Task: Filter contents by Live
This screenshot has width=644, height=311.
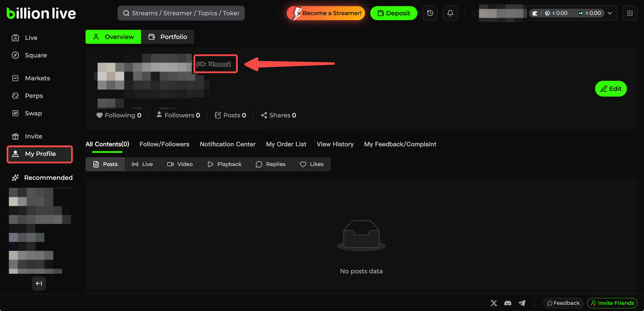Action: [142, 164]
